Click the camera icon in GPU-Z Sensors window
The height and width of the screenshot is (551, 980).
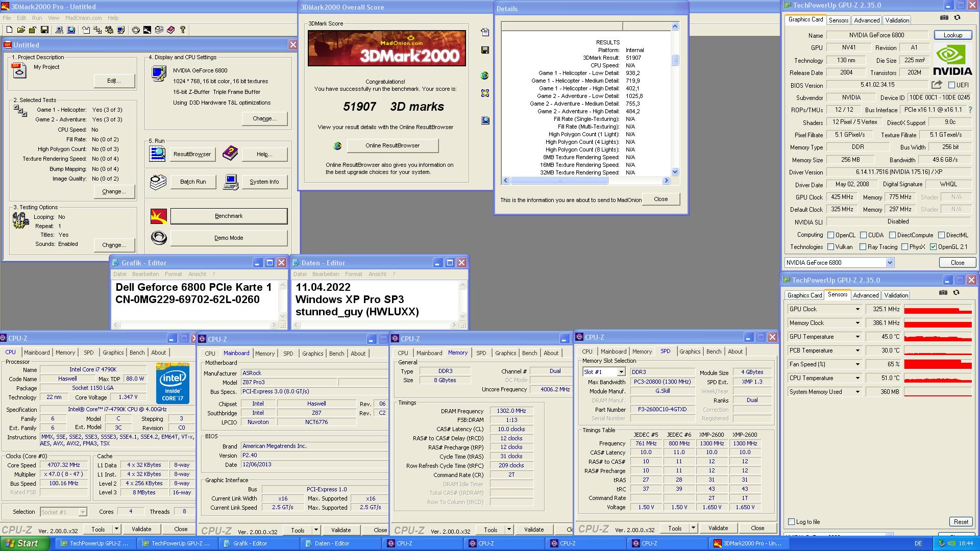coord(943,292)
